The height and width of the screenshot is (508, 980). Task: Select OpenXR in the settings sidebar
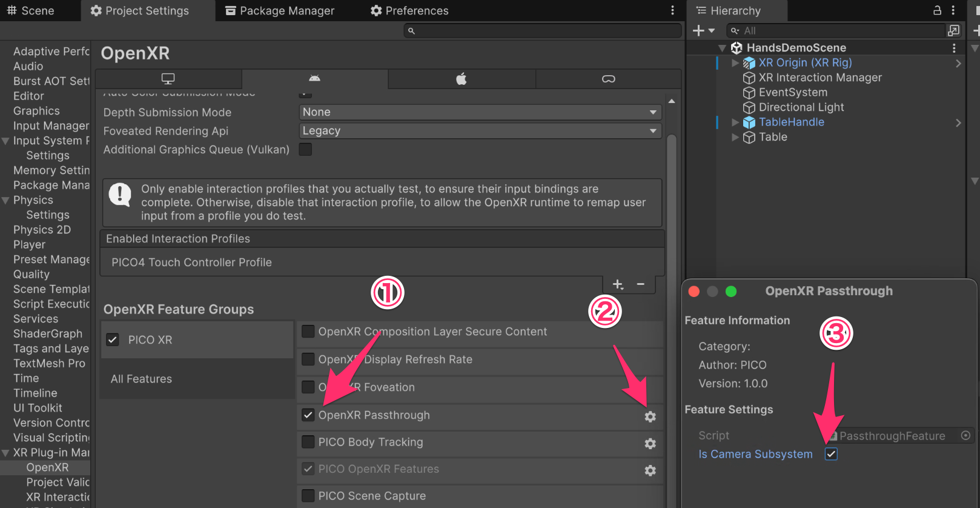click(x=47, y=467)
